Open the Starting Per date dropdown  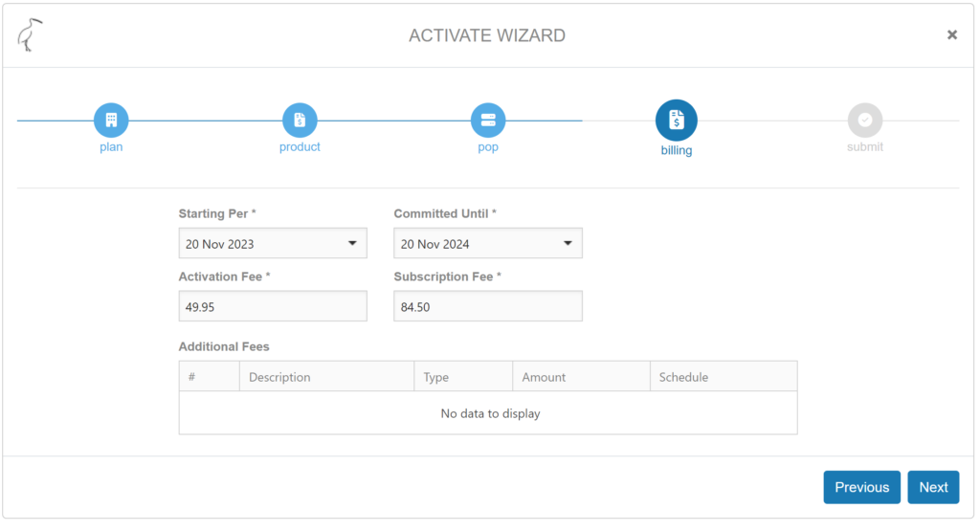point(273,244)
